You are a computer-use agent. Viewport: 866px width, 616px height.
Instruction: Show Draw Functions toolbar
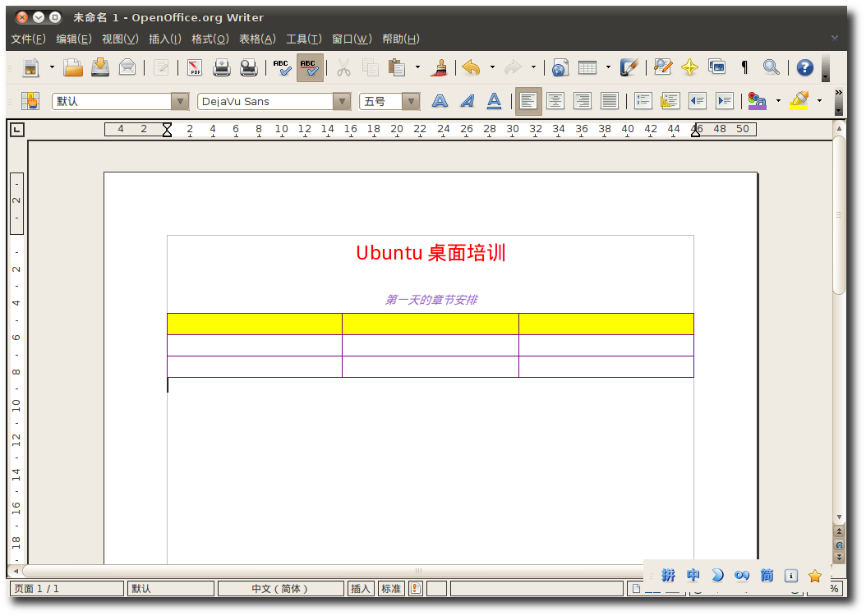(x=629, y=68)
